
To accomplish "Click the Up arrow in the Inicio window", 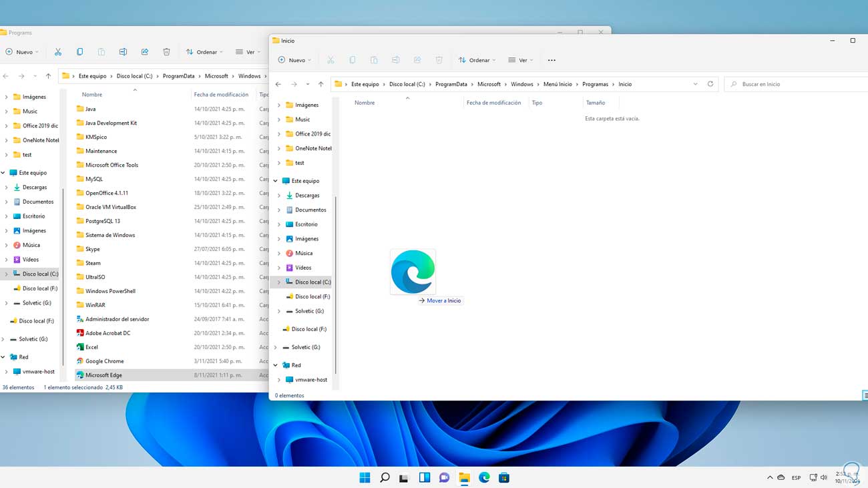I will [321, 84].
